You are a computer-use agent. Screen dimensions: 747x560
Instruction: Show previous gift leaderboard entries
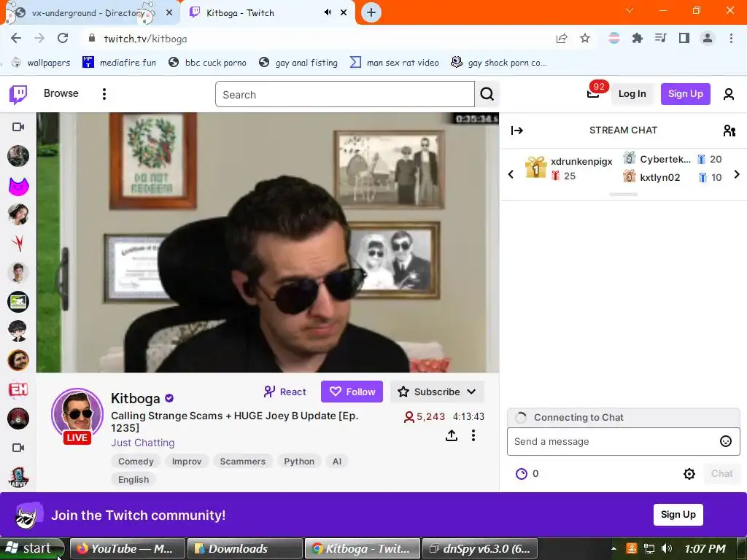pos(511,174)
